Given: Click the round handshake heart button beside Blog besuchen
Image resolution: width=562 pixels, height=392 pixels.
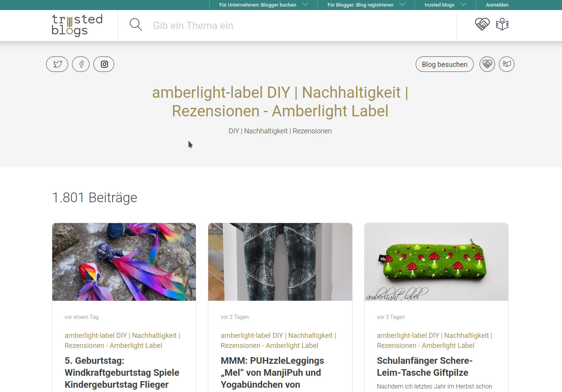Looking at the screenshot, I should click(x=487, y=64).
